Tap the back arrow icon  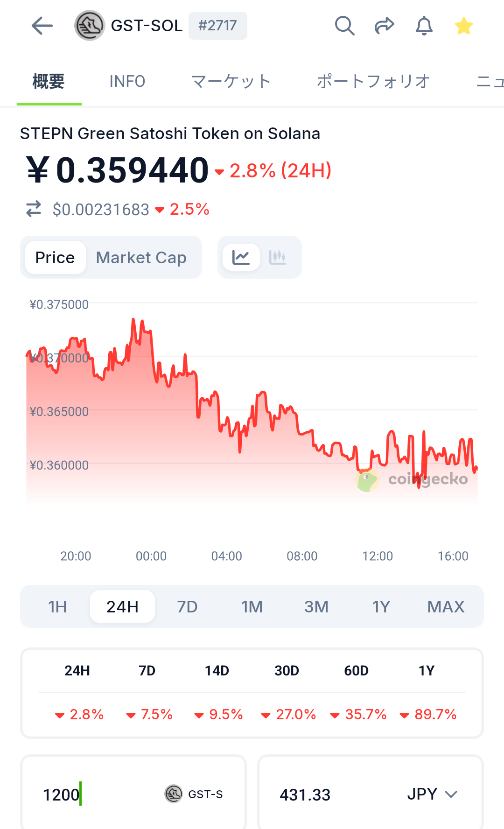pyautogui.click(x=42, y=26)
